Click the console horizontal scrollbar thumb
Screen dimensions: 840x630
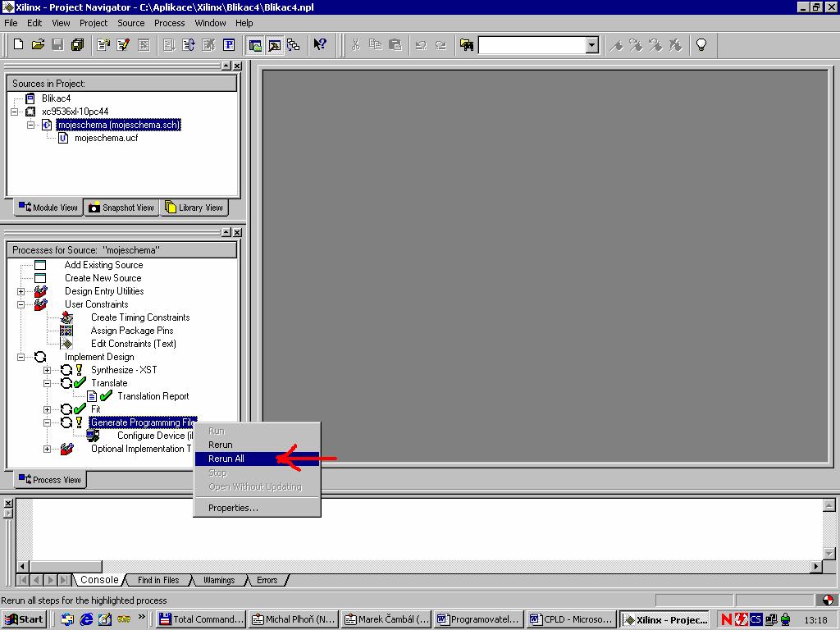[x=66, y=566]
